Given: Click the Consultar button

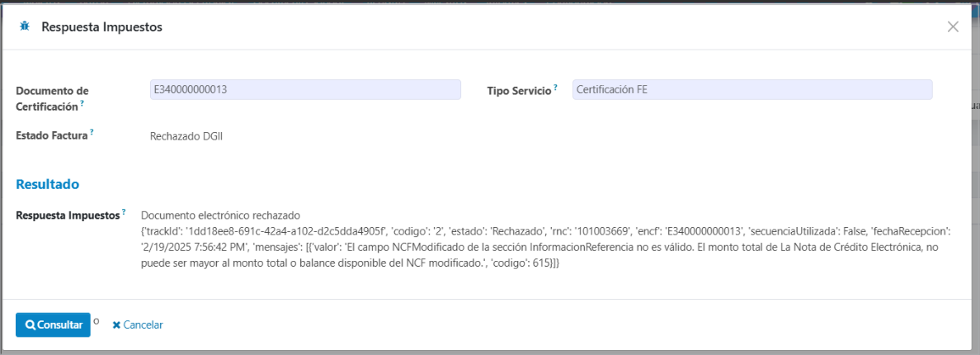Looking at the screenshot, I should (x=53, y=325).
